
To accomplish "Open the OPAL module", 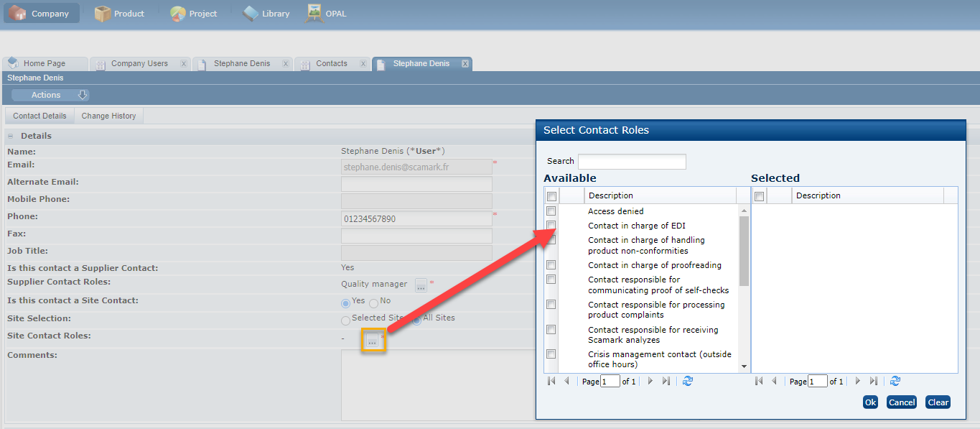I will [327, 13].
